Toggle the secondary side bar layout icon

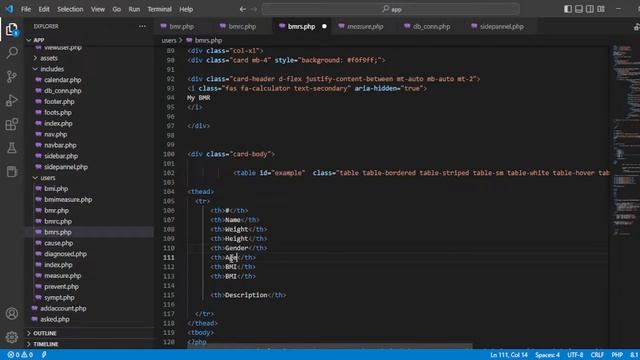pyautogui.click(x=590, y=9)
